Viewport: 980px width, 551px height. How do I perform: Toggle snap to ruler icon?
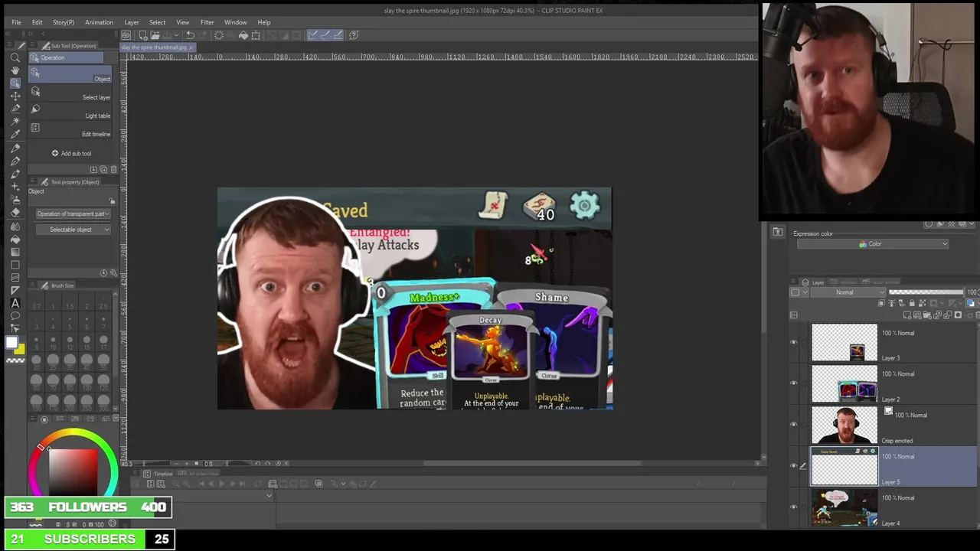(312, 35)
